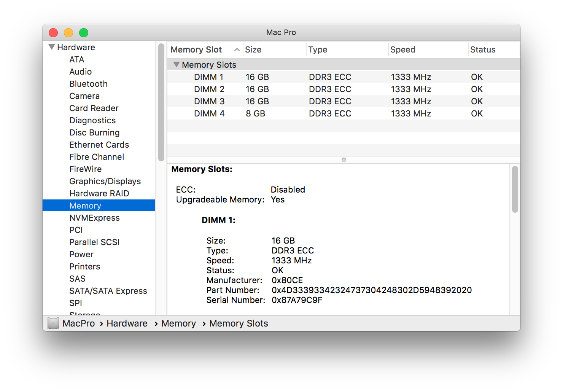Open the Bluetooth hardware section

[x=88, y=84]
